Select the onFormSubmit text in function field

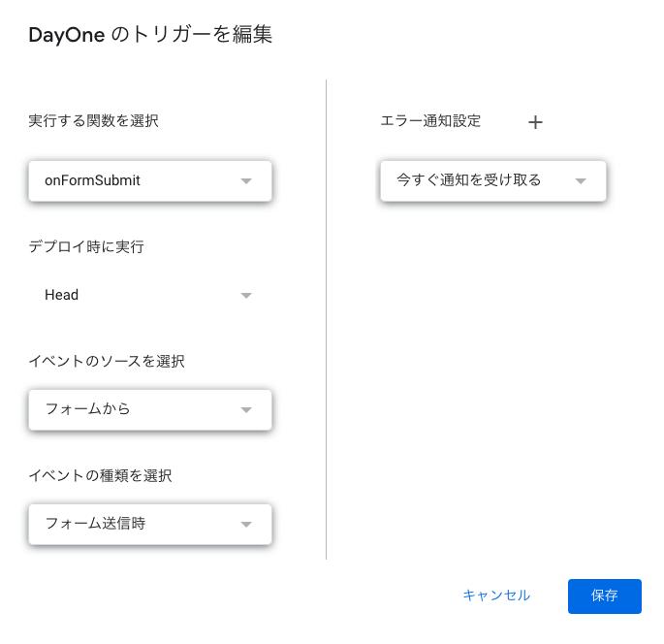coord(92,180)
